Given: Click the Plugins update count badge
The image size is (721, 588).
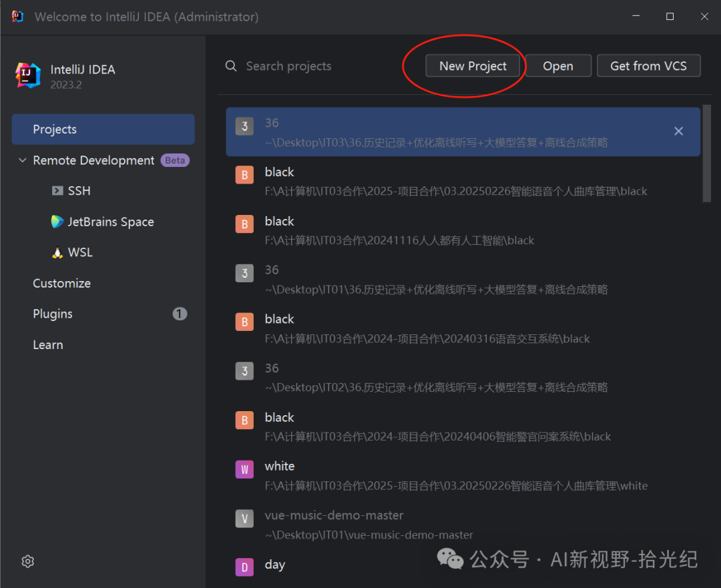Looking at the screenshot, I should [180, 314].
